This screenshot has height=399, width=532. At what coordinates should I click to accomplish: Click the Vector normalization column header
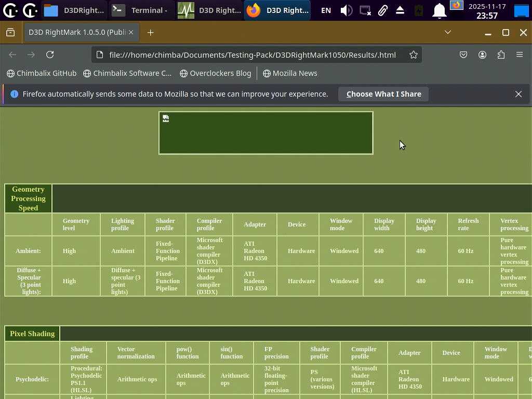136,353
